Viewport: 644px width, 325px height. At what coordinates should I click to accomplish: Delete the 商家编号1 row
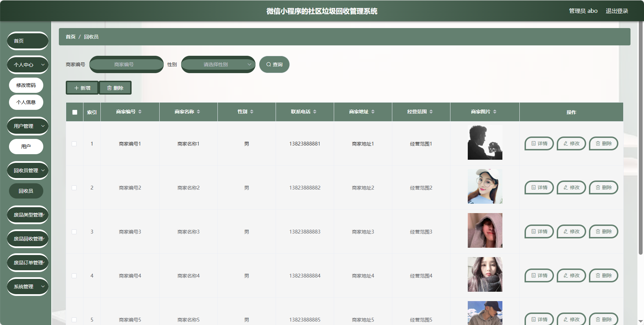(603, 143)
